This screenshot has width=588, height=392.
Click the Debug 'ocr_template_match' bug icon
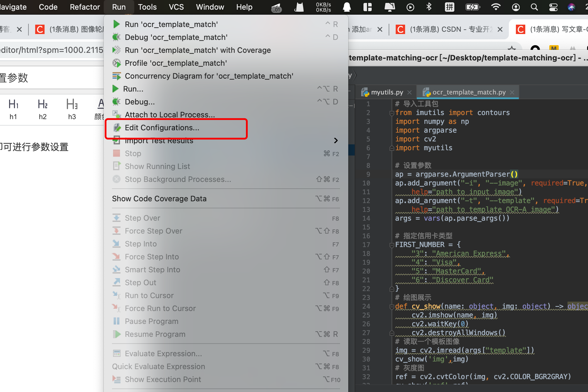point(116,37)
